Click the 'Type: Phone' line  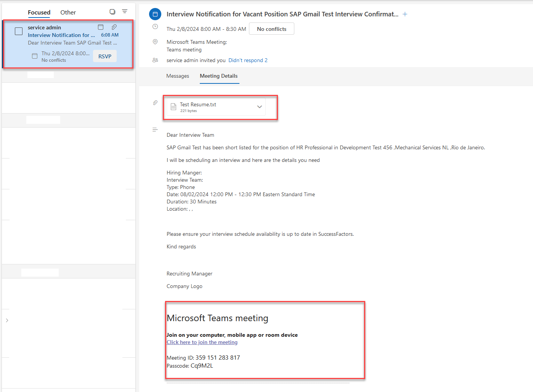[181, 187]
